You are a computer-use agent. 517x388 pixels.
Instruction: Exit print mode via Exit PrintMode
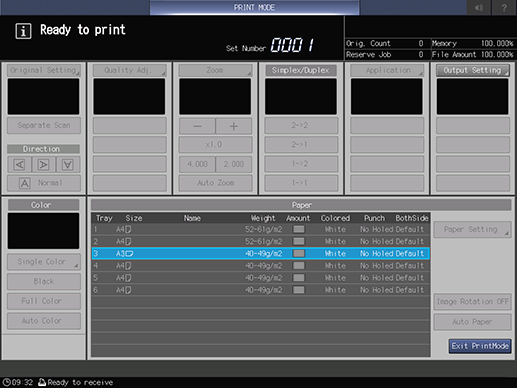480,346
